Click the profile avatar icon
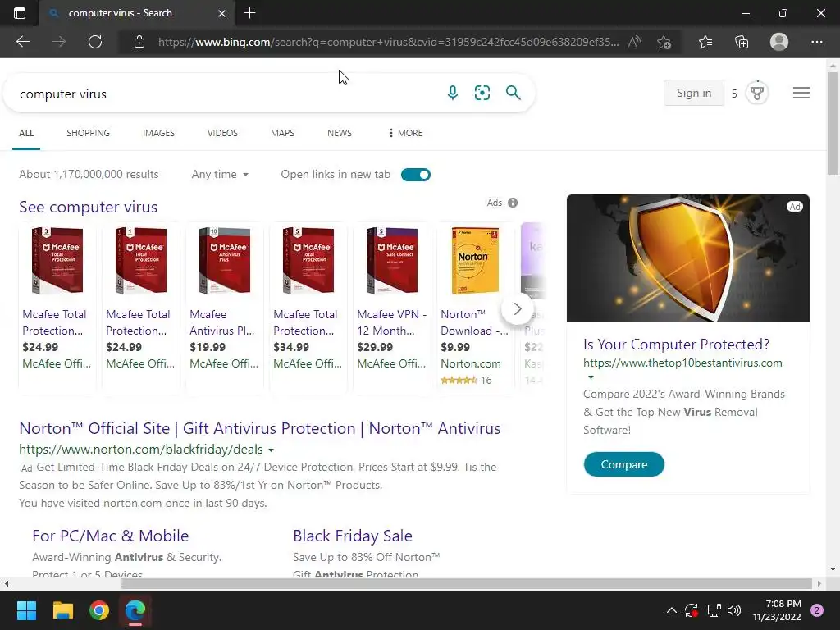 pos(779,42)
